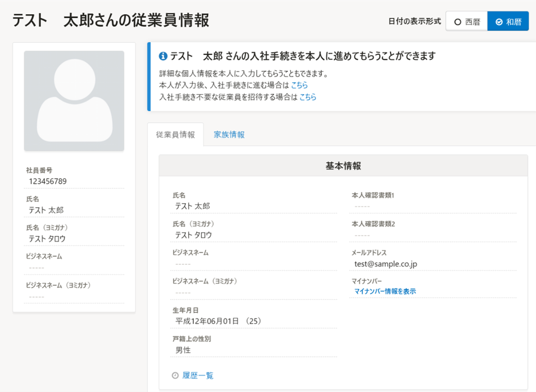Click the 戸籍上の性別 value 男性
Image resolution: width=536 pixels, height=392 pixels.
(183, 350)
